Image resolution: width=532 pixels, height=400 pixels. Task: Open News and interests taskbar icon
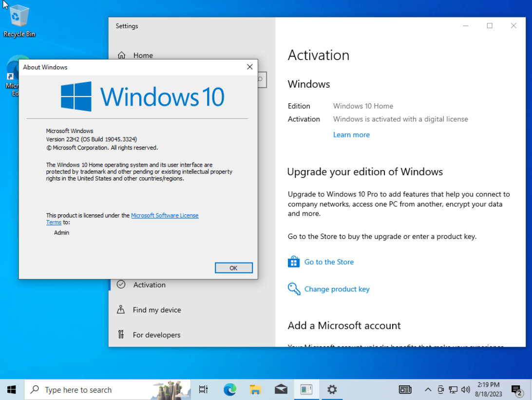[x=405, y=389]
